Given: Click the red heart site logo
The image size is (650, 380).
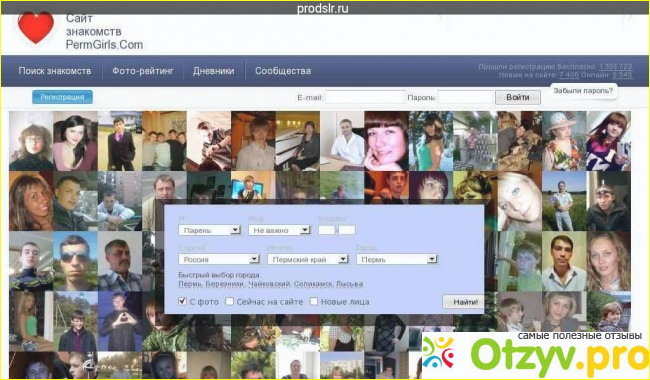Looking at the screenshot, I should pos(36,27).
